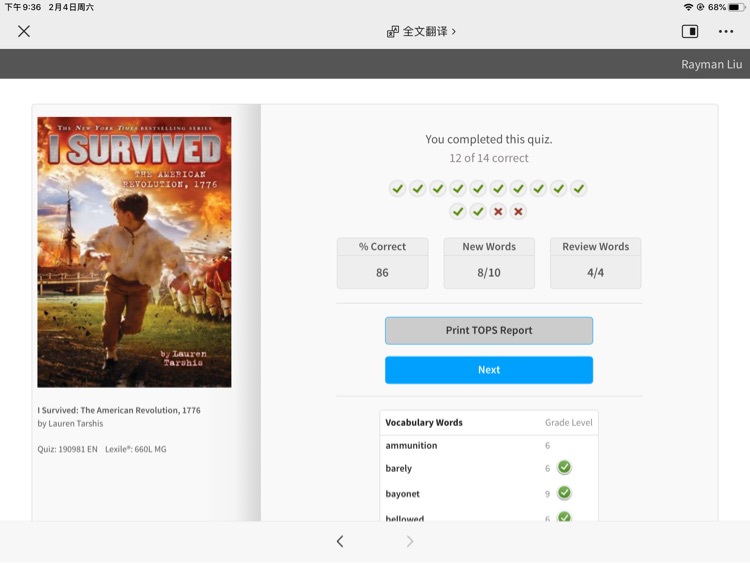
Task: Tap the clock time in the status bar
Action: pyautogui.click(x=22, y=7)
